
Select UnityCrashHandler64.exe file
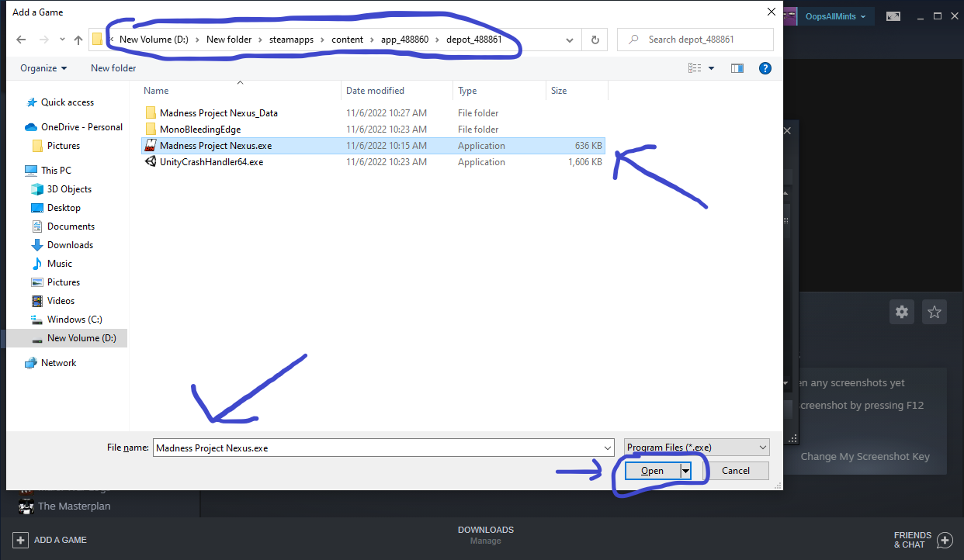pos(374,162)
